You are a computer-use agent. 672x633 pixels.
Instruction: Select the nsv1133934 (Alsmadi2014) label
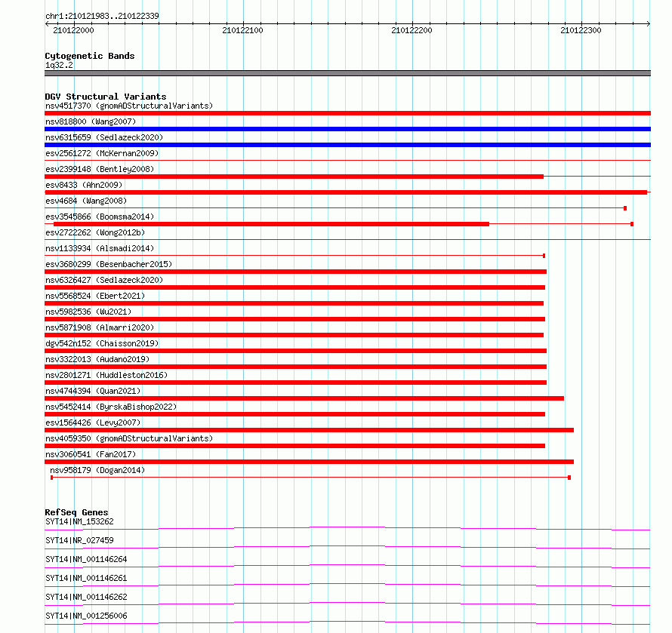point(100,248)
